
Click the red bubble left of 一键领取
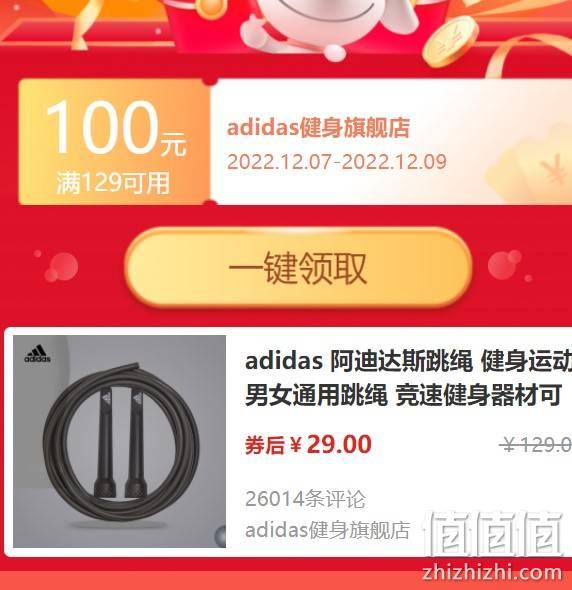61,267
